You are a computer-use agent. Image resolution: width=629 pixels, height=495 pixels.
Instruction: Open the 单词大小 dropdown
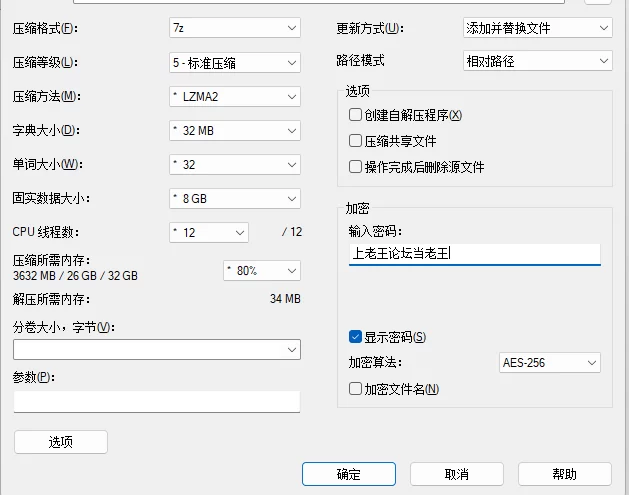[234, 164]
